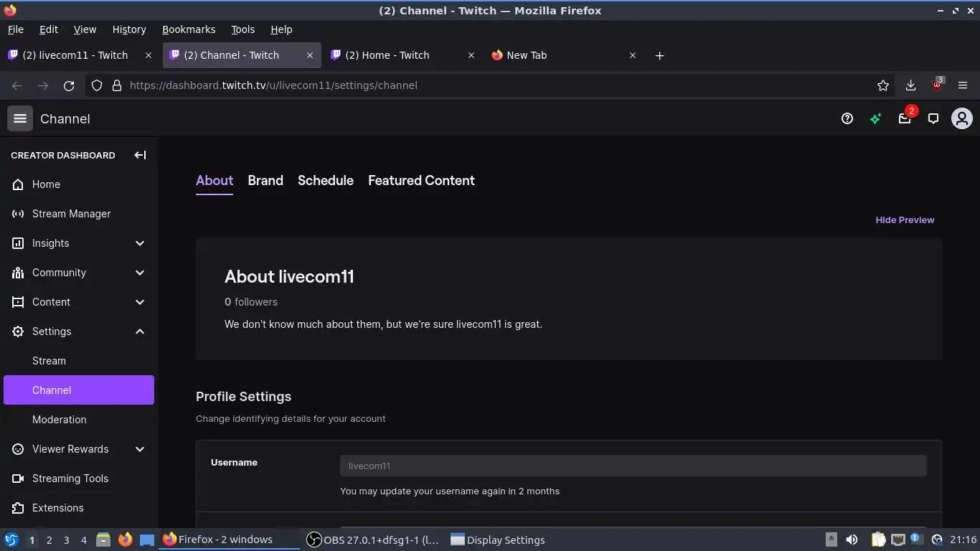
Task: Reload the page in Firefox
Action: [69, 85]
